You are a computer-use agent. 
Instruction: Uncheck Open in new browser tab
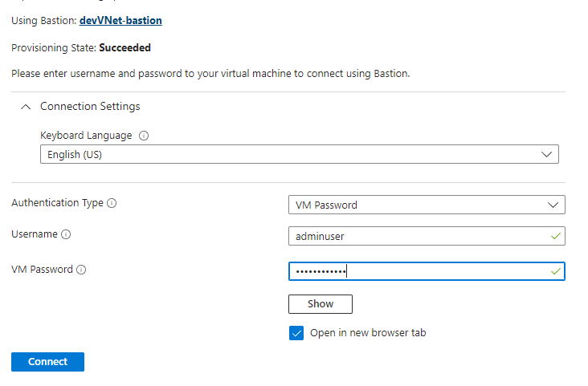pos(296,333)
